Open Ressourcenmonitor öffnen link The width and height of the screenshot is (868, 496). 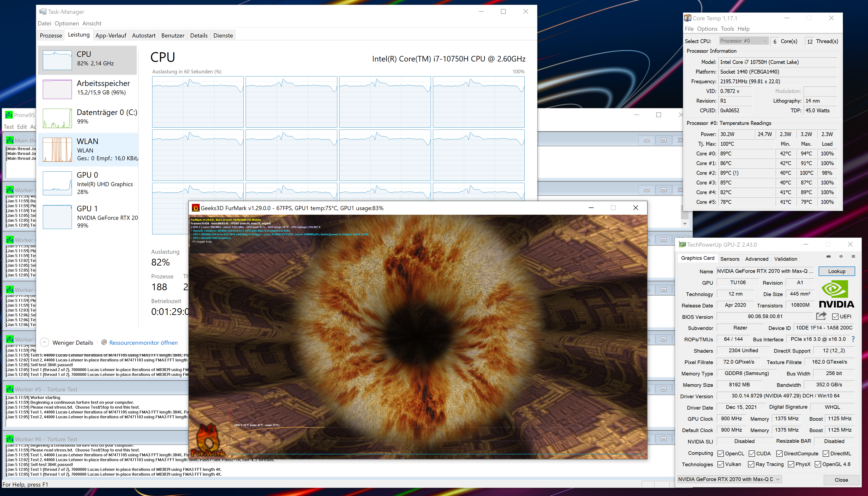click(143, 343)
